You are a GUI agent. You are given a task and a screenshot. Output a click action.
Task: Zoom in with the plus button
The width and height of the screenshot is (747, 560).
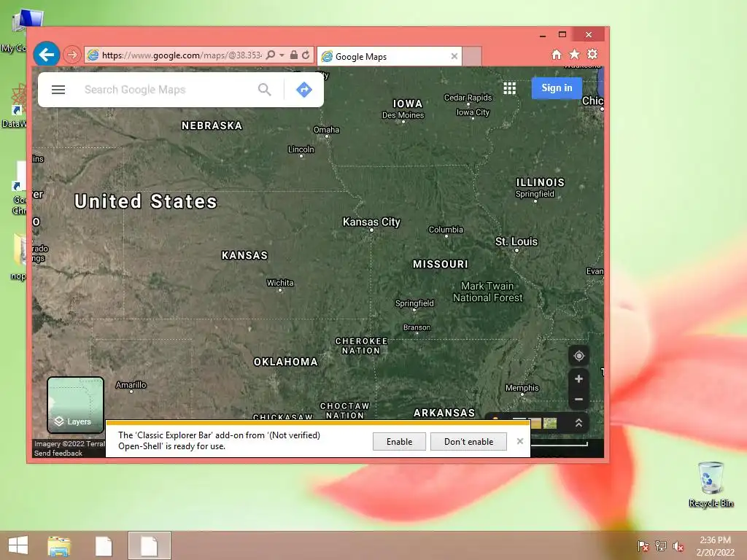point(578,379)
